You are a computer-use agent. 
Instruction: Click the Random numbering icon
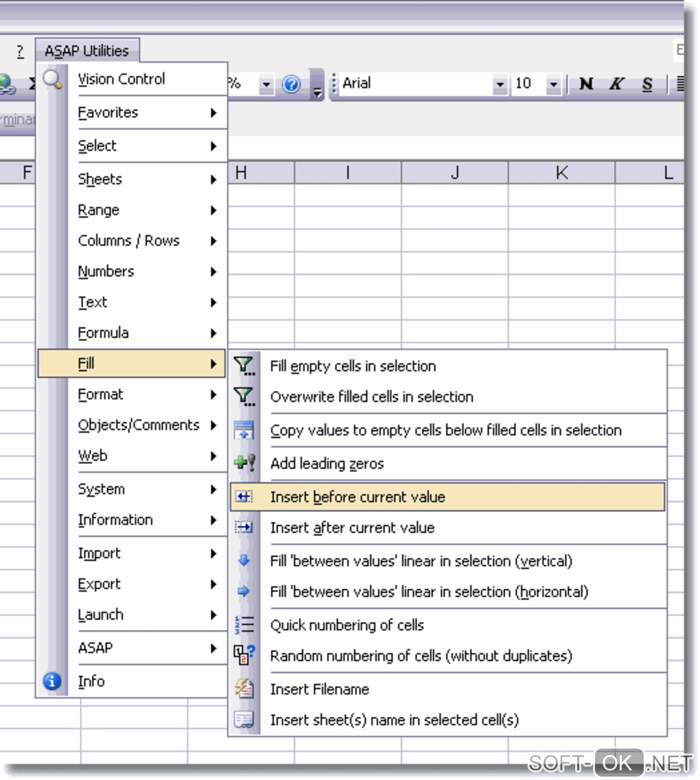click(x=244, y=655)
